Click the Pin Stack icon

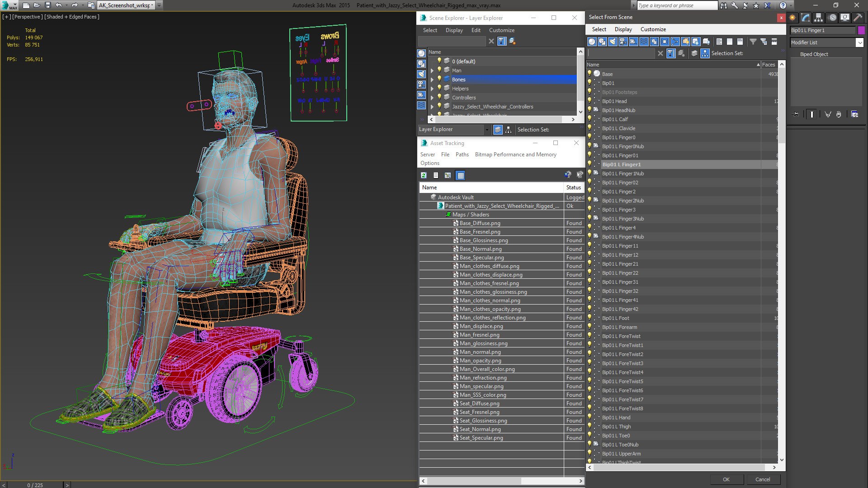pos(796,114)
